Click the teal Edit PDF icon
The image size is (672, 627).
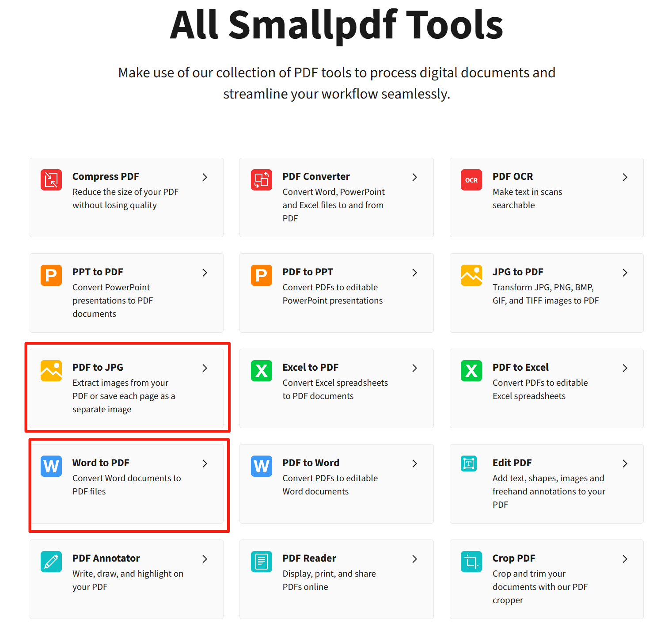tap(469, 464)
